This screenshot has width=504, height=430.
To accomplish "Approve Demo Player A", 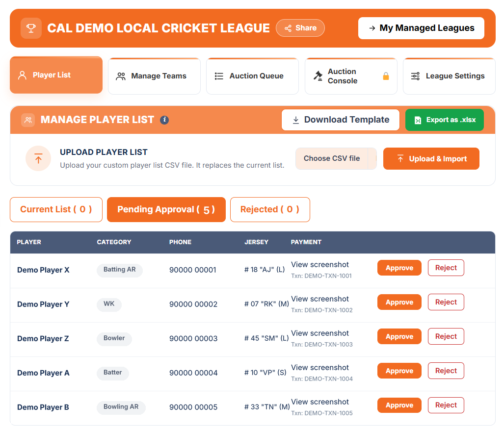I will point(399,371).
